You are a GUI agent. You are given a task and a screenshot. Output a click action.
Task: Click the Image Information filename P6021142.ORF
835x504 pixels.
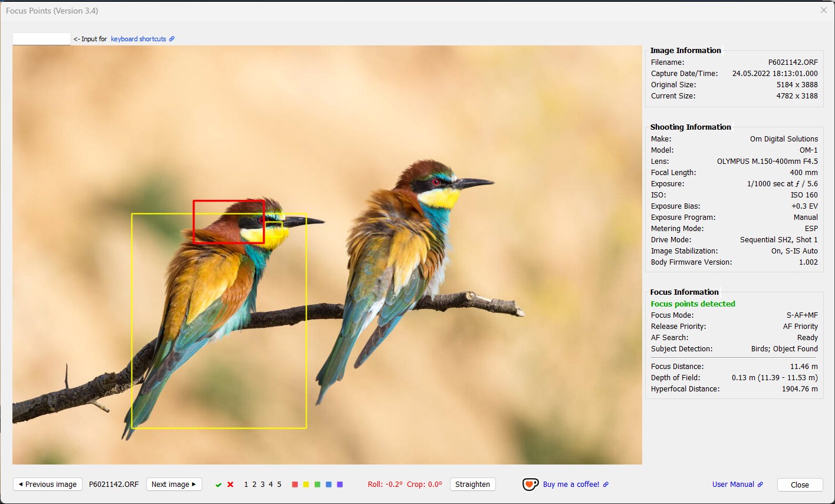point(793,62)
